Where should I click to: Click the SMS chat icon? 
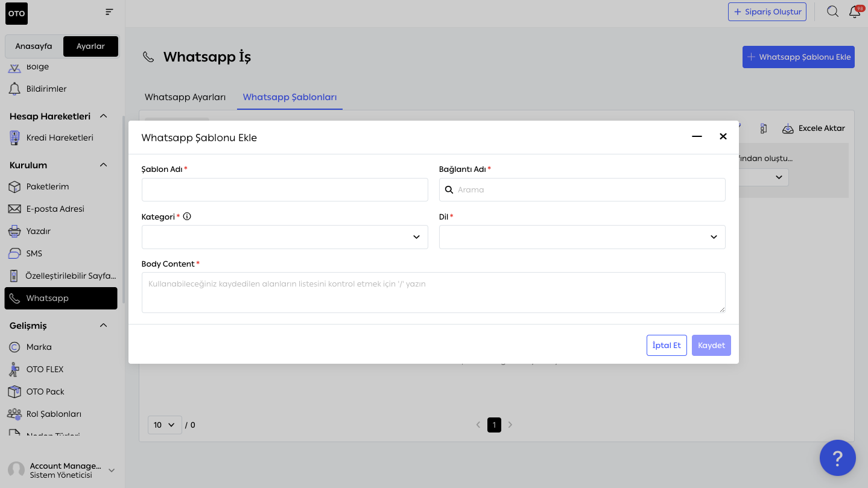tap(14, 253)
